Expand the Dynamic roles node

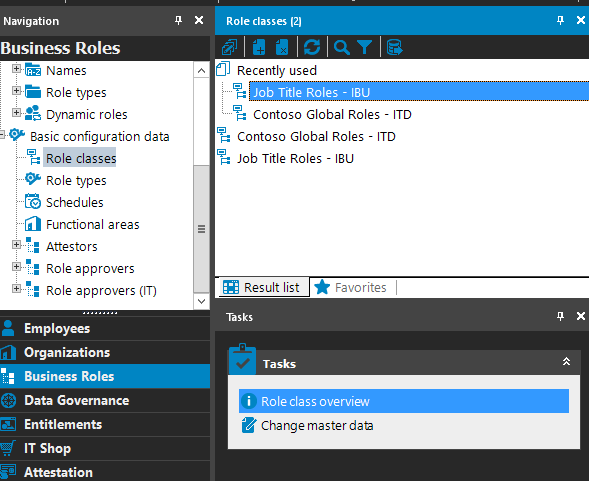[16, 112]
